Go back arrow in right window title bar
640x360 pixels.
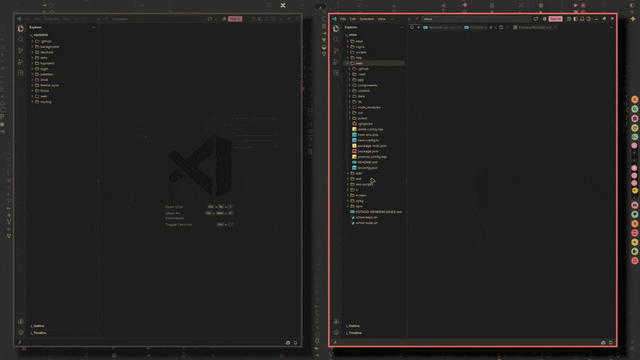[409, 19]
